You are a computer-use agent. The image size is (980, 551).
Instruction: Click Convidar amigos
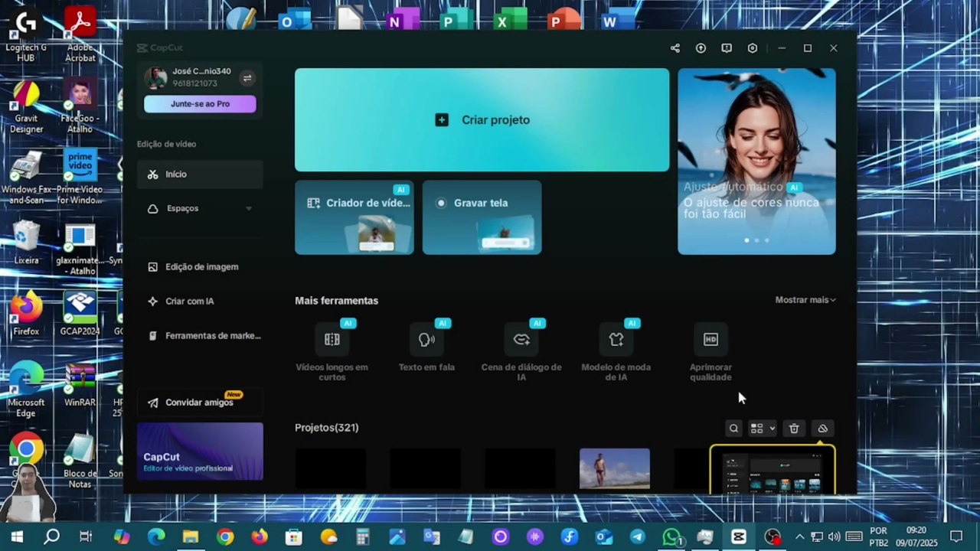point(200,403)
